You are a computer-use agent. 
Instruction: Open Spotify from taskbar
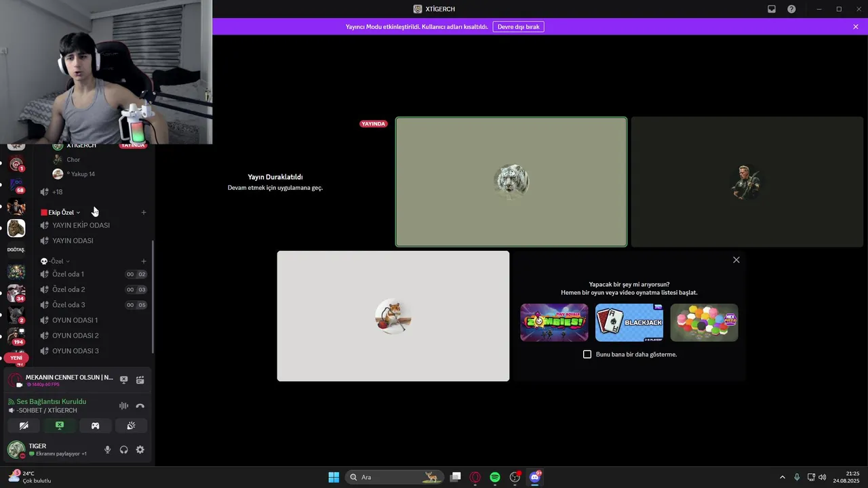495,477
